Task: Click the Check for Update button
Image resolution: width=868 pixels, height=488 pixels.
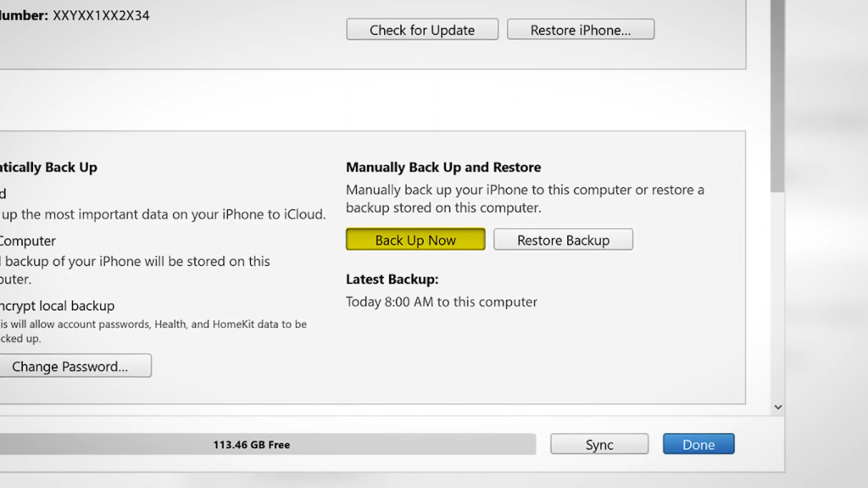Action: (422, 30)
